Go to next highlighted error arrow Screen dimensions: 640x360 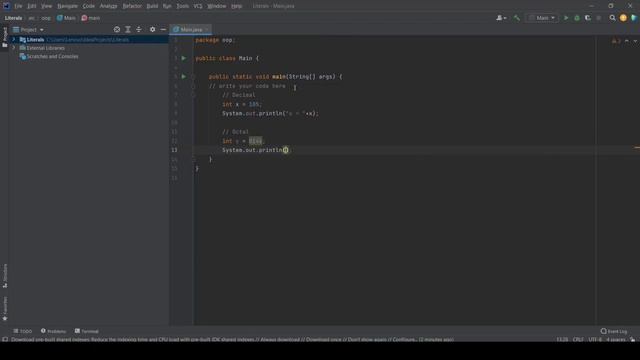(x=635, y=41)
